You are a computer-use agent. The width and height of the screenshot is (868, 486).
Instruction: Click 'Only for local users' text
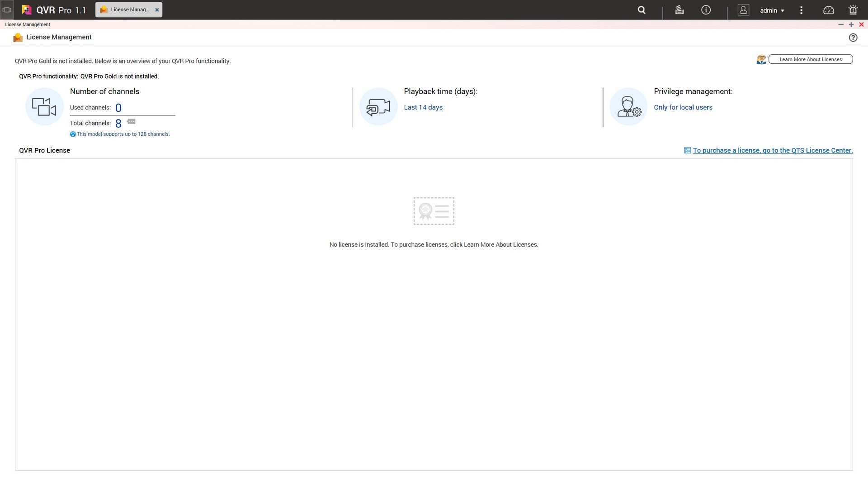[683, 107]
